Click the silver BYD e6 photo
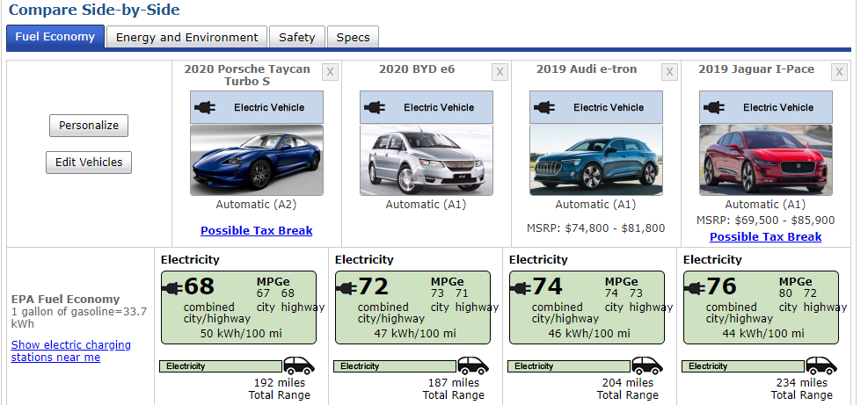This screenshot has width=868, height=405. tap(427, 160)
